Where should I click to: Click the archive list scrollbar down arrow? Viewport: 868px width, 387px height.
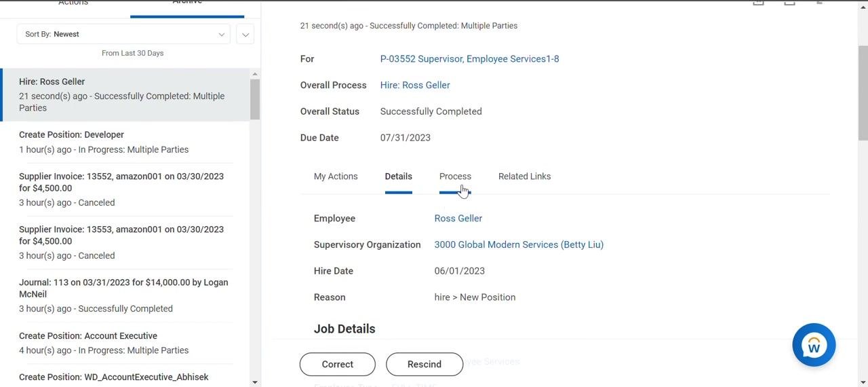click(255, 382)
